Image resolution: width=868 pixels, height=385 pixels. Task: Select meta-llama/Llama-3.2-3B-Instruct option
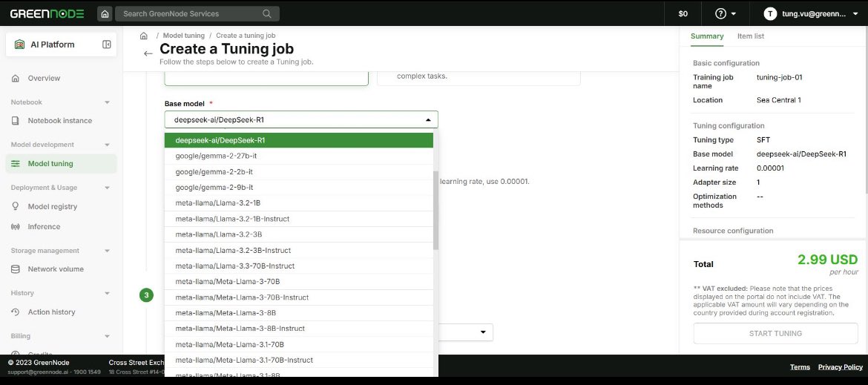(x=299, y=251)
